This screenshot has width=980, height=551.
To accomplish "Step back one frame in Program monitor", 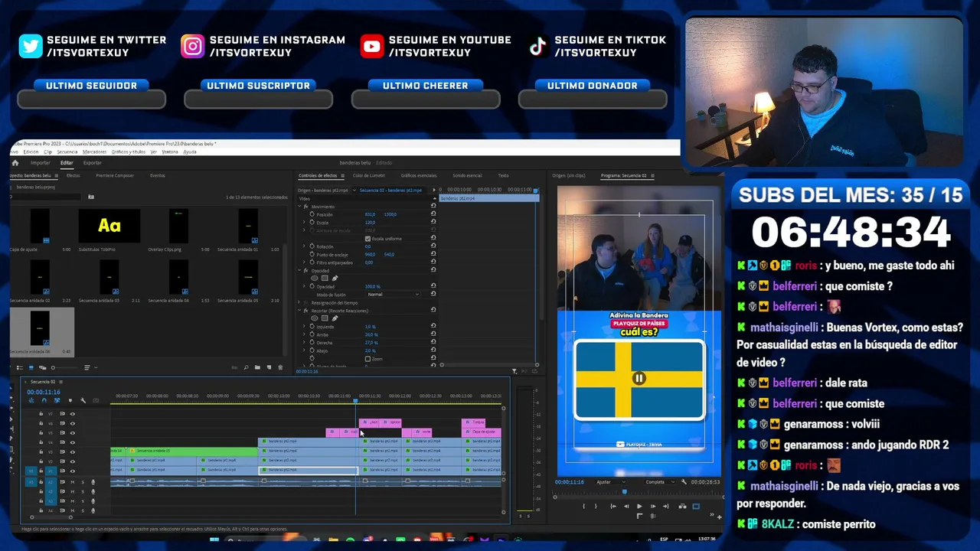I will [x=626, y=507].
